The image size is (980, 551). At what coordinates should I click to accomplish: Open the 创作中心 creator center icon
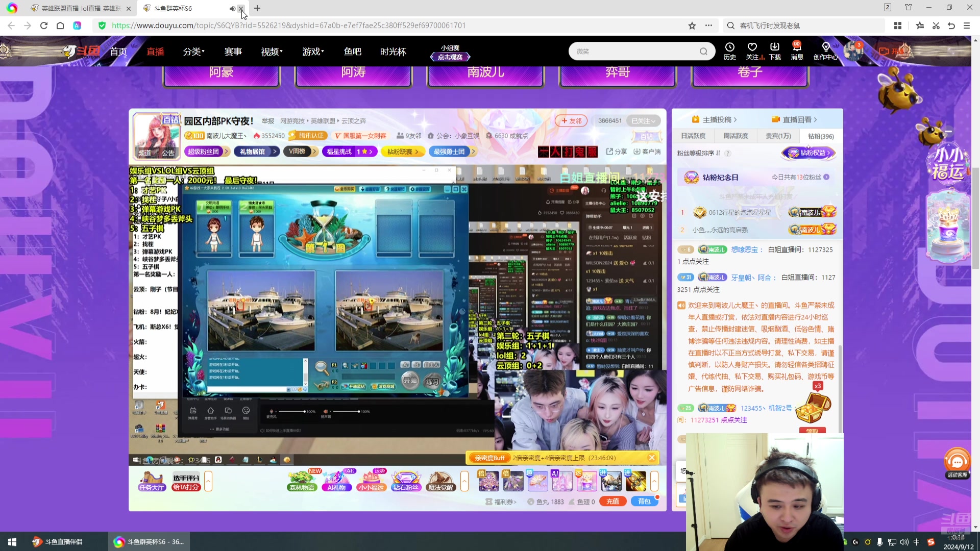click(x=825, y=51)
